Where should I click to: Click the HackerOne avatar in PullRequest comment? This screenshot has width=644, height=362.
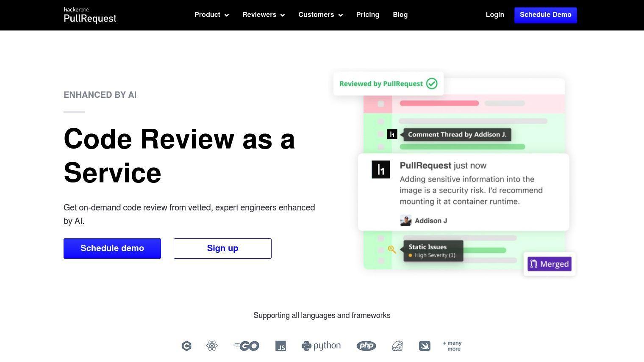(381, 170)
